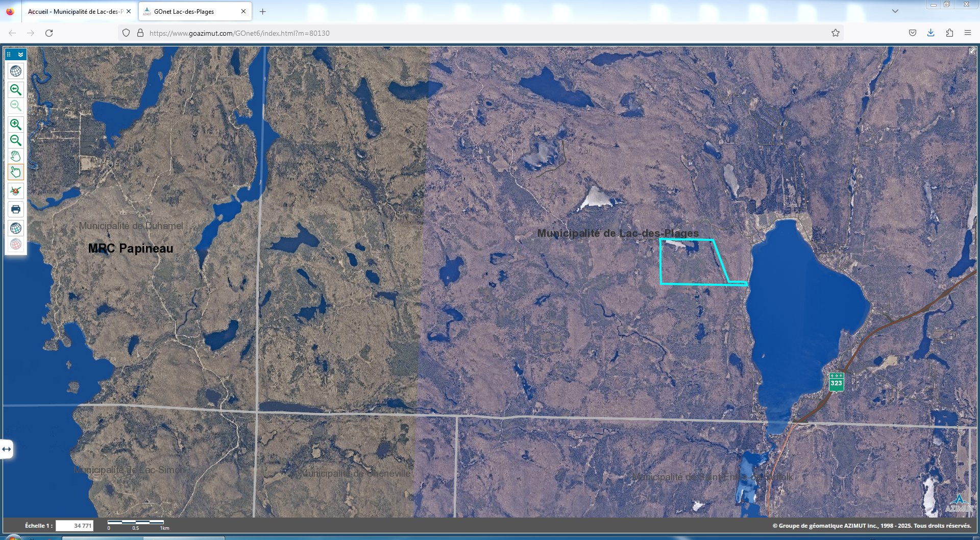Open the tracking protection shield icon

126,33
